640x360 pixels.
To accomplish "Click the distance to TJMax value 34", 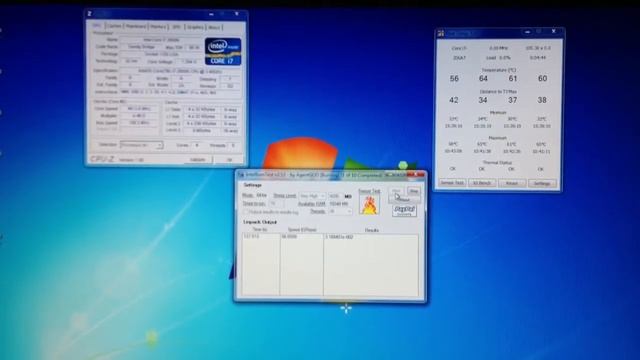I will click(483, 100).
